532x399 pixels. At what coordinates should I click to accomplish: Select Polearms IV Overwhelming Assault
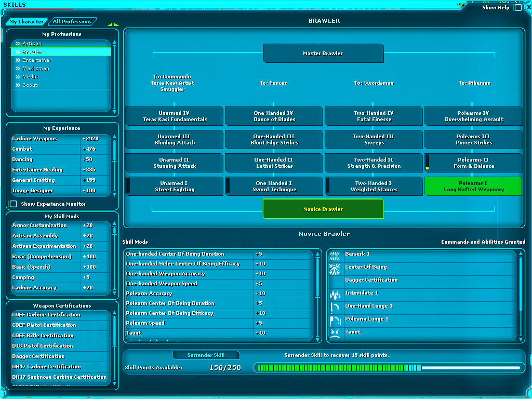tap(473, 116)
